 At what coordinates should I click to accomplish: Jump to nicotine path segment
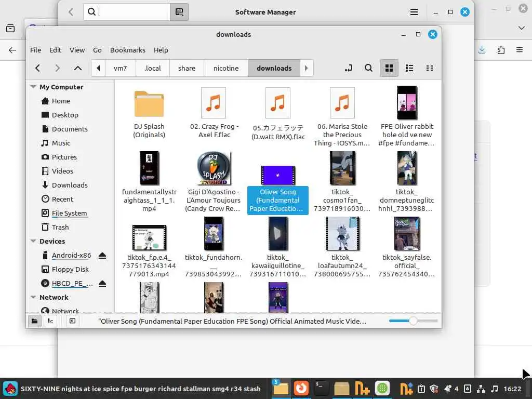pyautogui.click(x=226, y=68)
